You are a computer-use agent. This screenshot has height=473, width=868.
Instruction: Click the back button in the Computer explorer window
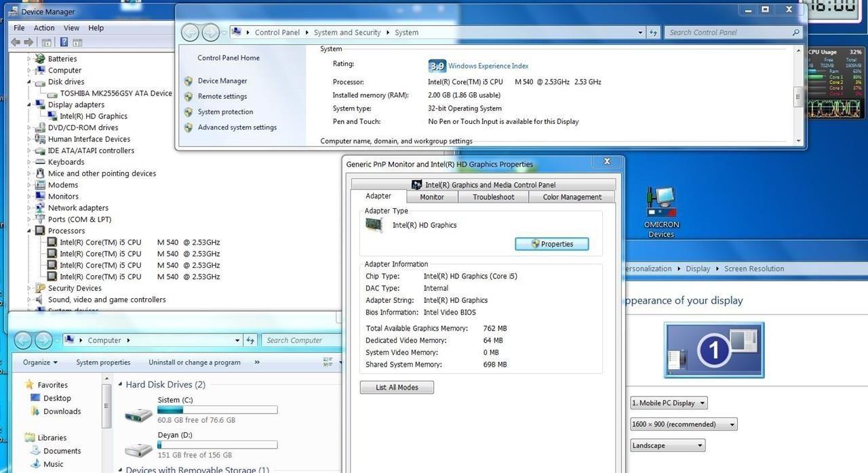pyautogui.click(x=23, y=340)
